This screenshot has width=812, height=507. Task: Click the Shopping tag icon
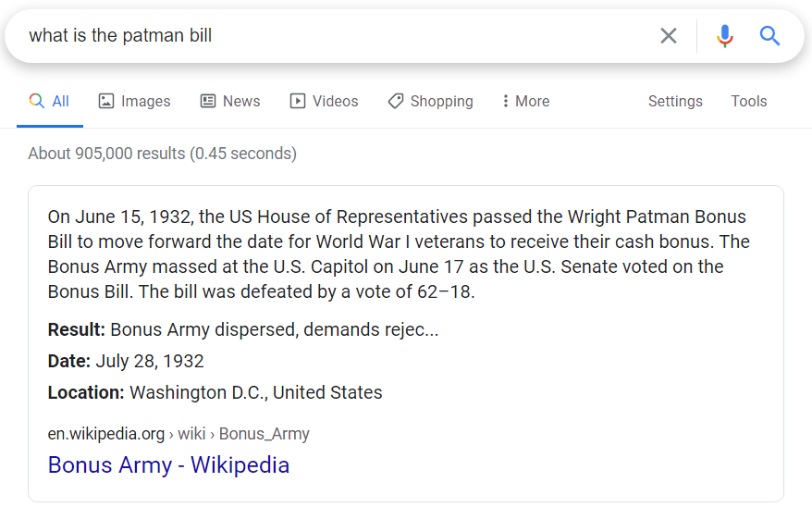[x=396, y=101]
